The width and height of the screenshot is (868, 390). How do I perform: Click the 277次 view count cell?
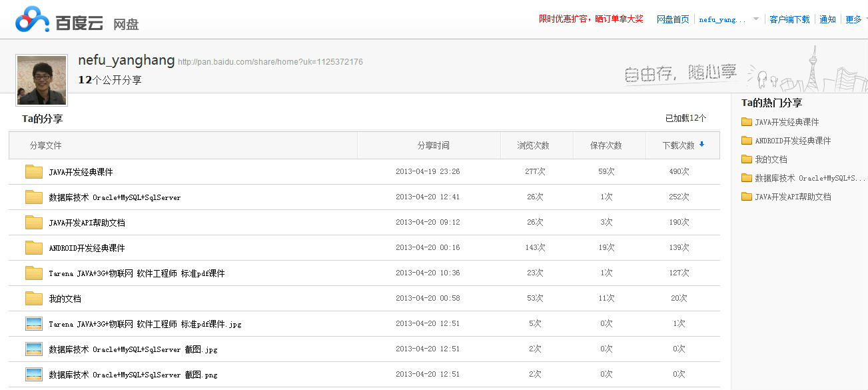(x=535, y=172)
